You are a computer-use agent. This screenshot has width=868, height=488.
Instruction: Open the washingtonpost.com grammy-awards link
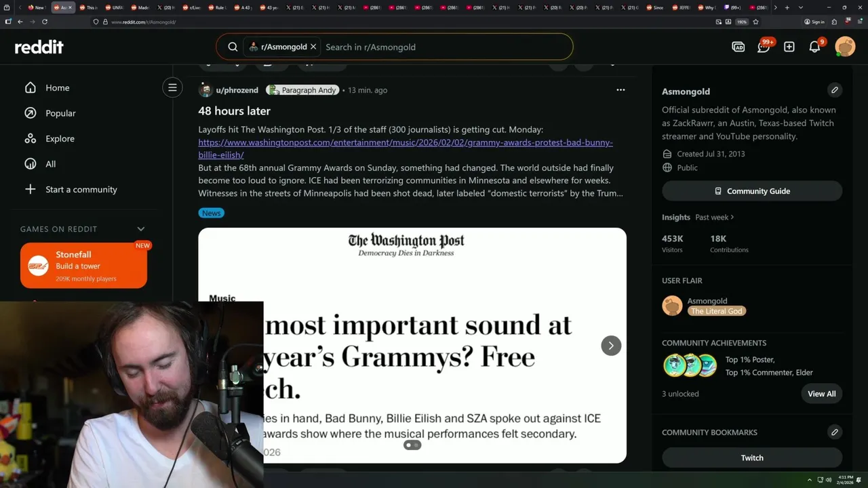point(406,148)
